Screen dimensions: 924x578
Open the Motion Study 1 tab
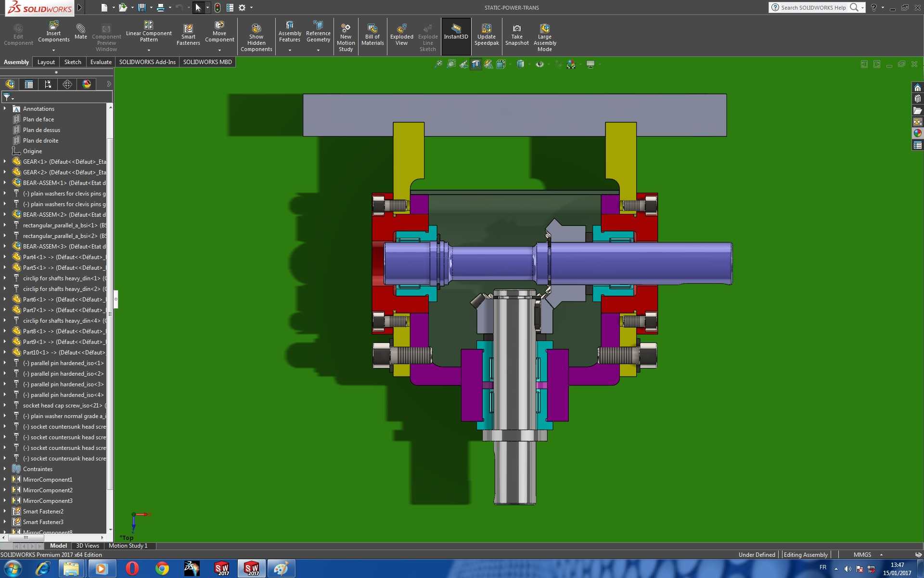tap(128, 546)
